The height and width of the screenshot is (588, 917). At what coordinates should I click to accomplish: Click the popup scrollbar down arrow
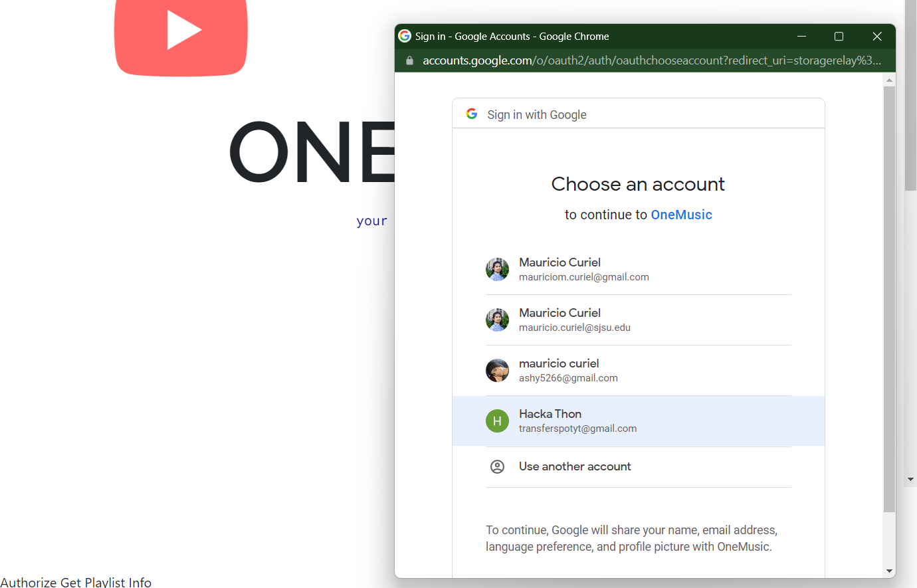coord(889,571)
